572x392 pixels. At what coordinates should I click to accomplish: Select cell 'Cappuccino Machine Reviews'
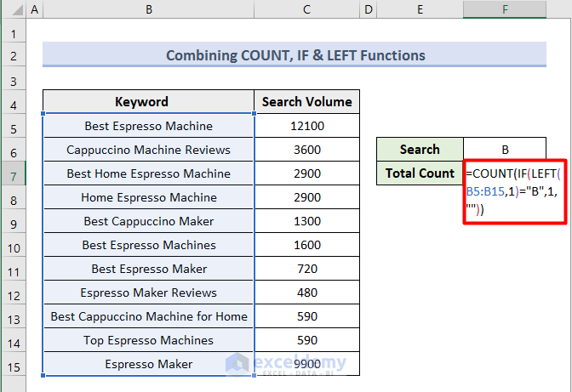[x=148, y=150]
